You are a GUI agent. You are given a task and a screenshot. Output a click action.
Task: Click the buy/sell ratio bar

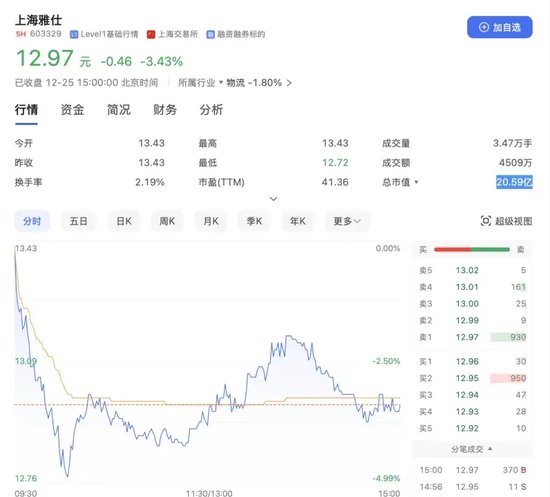point(472,249)
